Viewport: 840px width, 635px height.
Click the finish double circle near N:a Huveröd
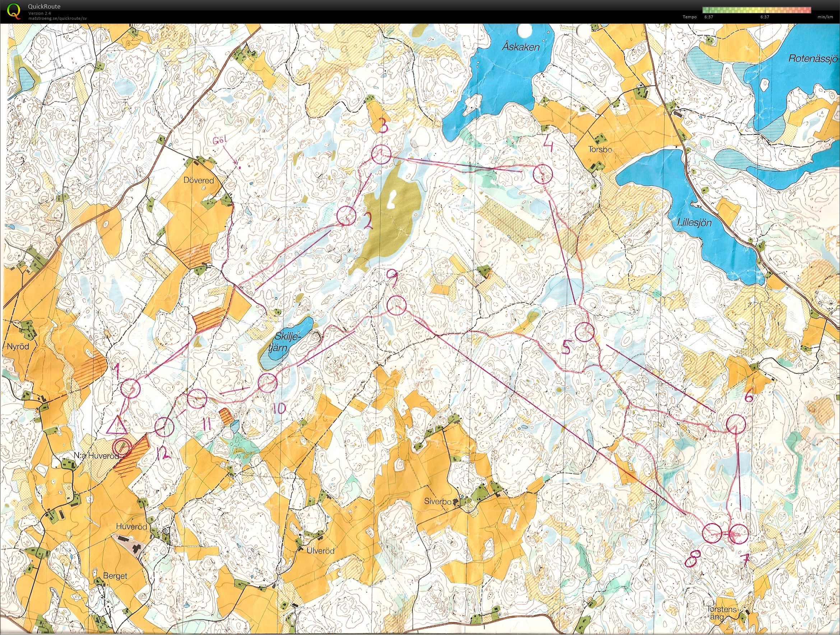click(123, 448)
